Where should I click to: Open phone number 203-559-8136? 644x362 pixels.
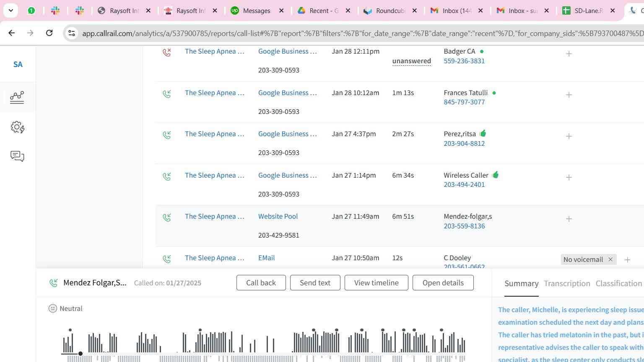click(x=464, y=226)
